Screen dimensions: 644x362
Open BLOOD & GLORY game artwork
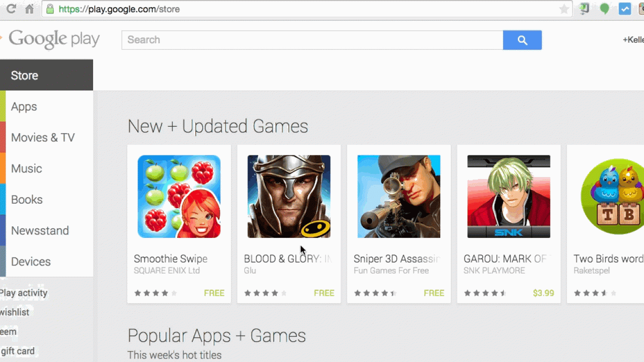pos(289,197)
